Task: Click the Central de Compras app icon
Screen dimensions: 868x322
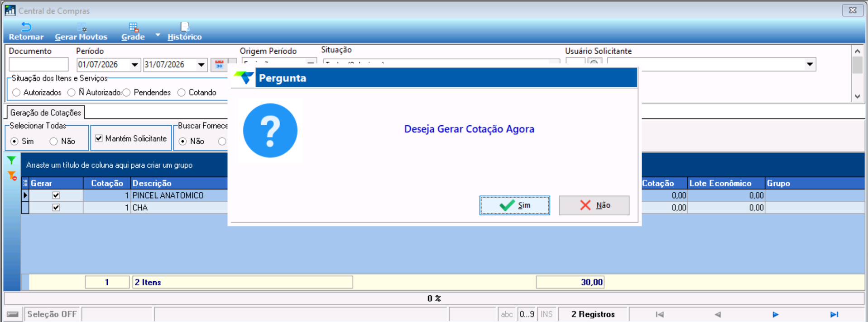Action: (10, 10)
